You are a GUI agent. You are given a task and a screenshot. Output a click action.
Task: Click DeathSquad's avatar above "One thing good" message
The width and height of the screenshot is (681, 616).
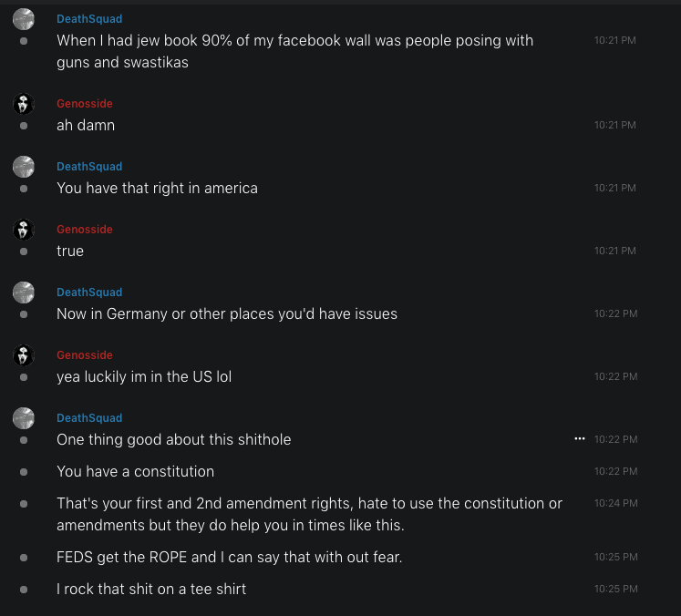24,418
